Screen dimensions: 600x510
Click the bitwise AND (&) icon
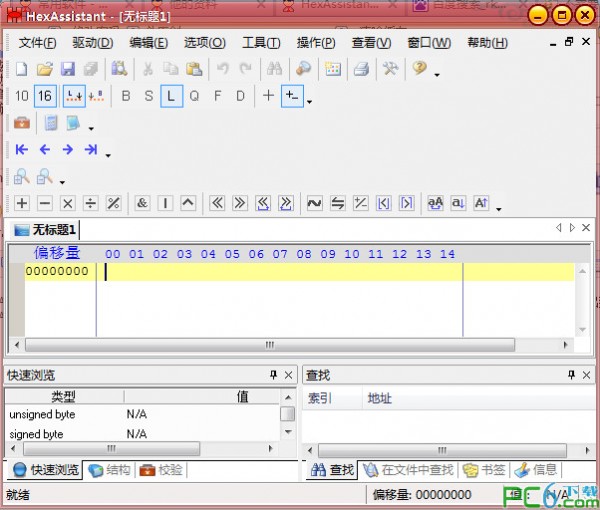142,203
